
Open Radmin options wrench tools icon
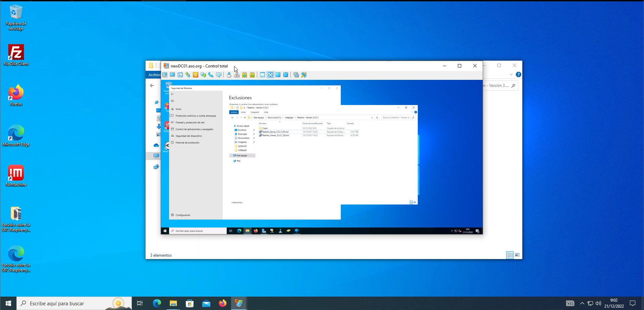coord(304,75)
